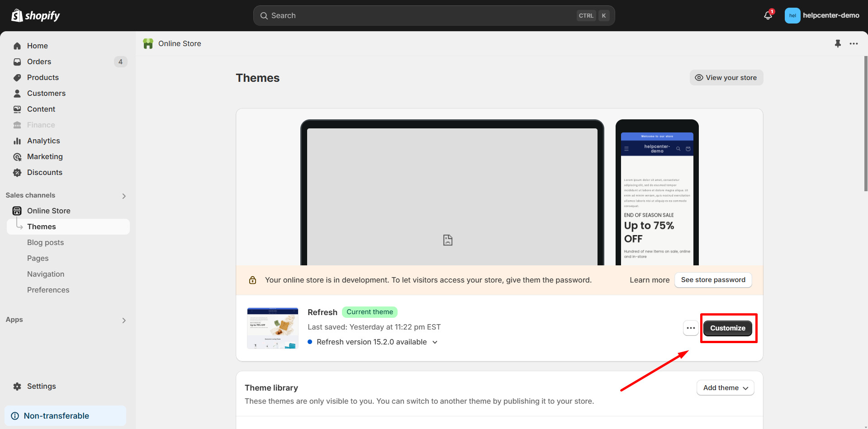Click the Discounts icon
The width and height of the screenshot is (868, 429).
point(17,172)
